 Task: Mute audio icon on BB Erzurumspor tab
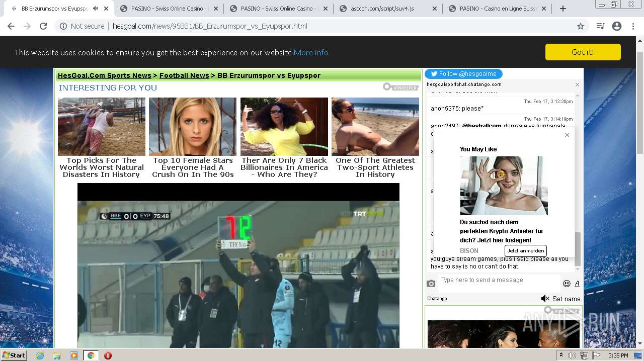[95, 9]
